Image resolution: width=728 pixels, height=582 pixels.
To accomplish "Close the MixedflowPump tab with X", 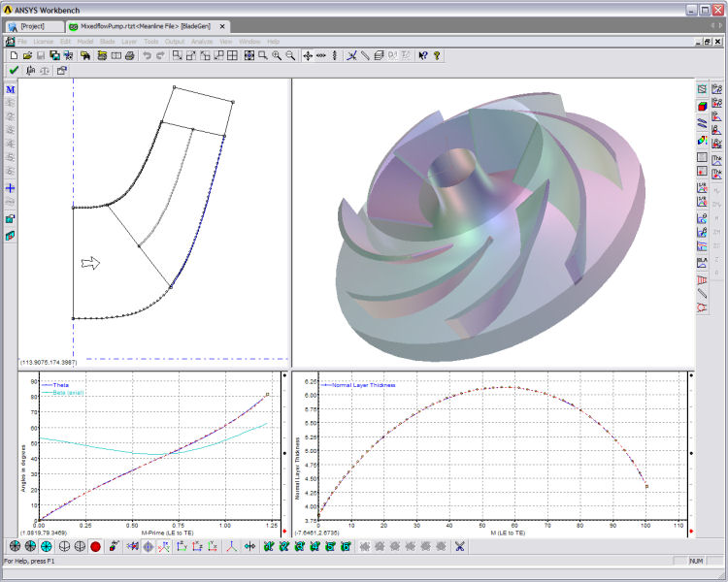I will (x=222, y=26).
